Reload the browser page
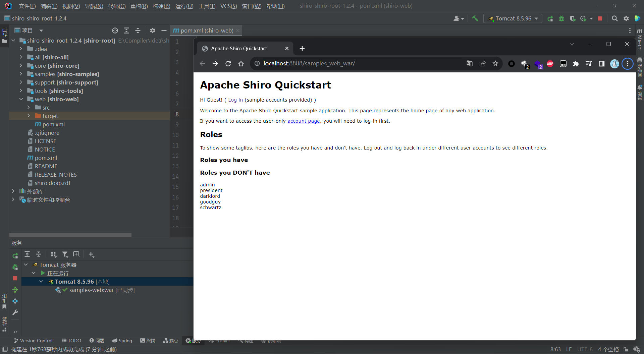The width and height of the screenshot is (644, 354). (x=228, y=64)
